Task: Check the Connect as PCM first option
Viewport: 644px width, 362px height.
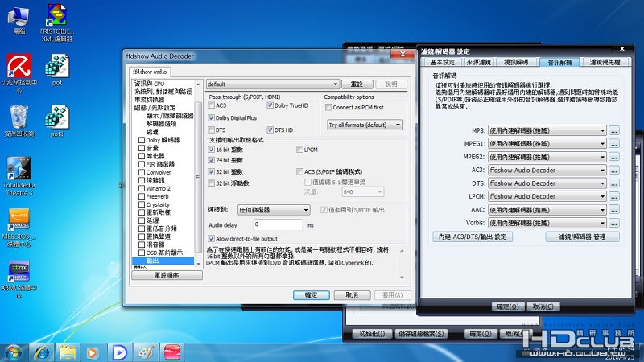Action: pos(328,107)
